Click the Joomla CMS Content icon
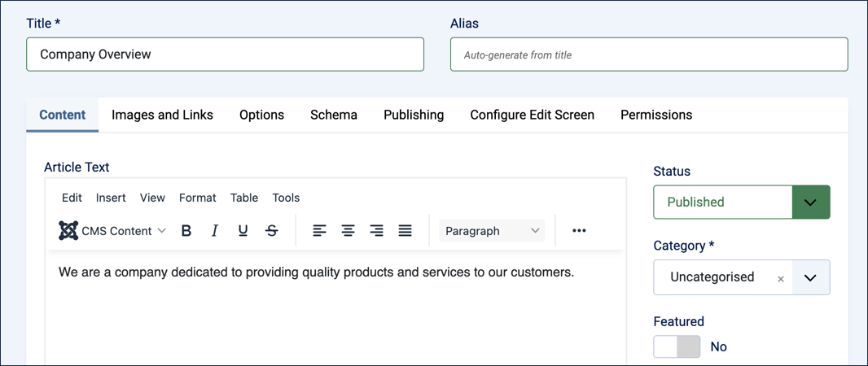Screen dimensions: 868x366 (x=68, y=230)
